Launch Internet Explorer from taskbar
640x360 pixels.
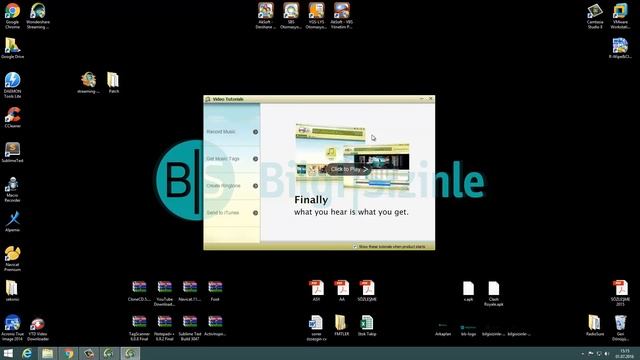tap(27, 353)
